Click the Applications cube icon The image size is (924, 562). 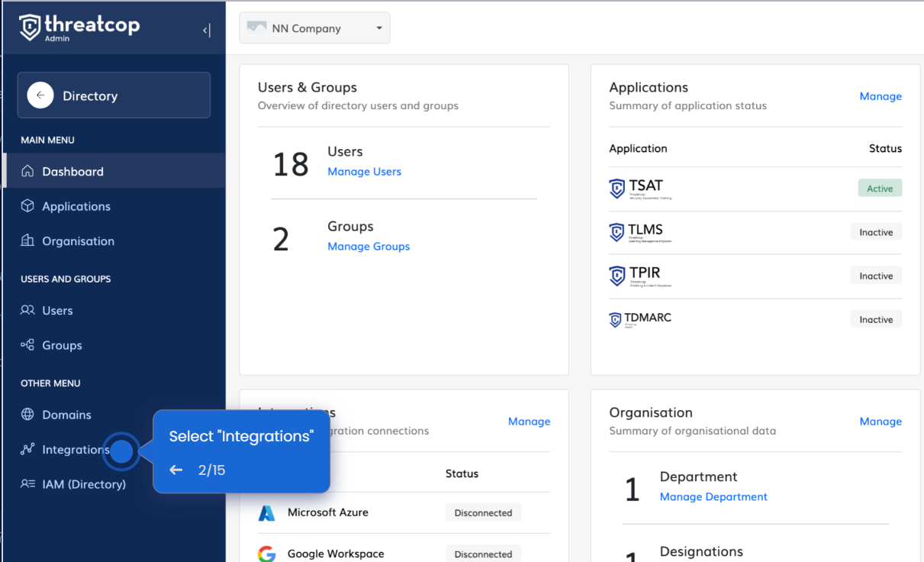point(27,206)
